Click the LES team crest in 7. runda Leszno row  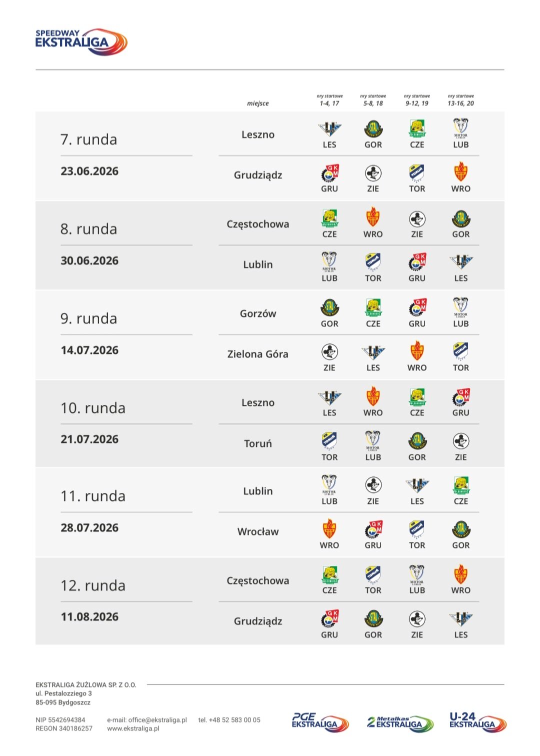coord(329,130)
